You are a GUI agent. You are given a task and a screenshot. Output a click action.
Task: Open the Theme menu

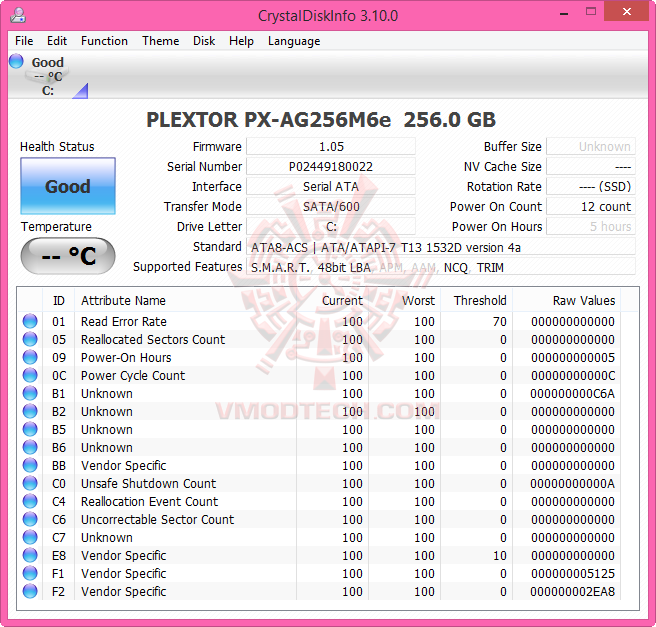click(x=160, y=41)
